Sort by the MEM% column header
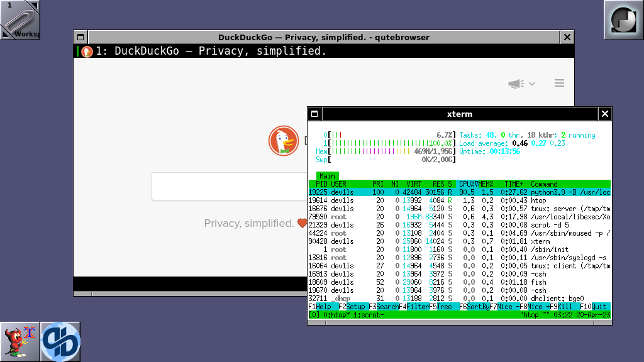 coord(486,184)
